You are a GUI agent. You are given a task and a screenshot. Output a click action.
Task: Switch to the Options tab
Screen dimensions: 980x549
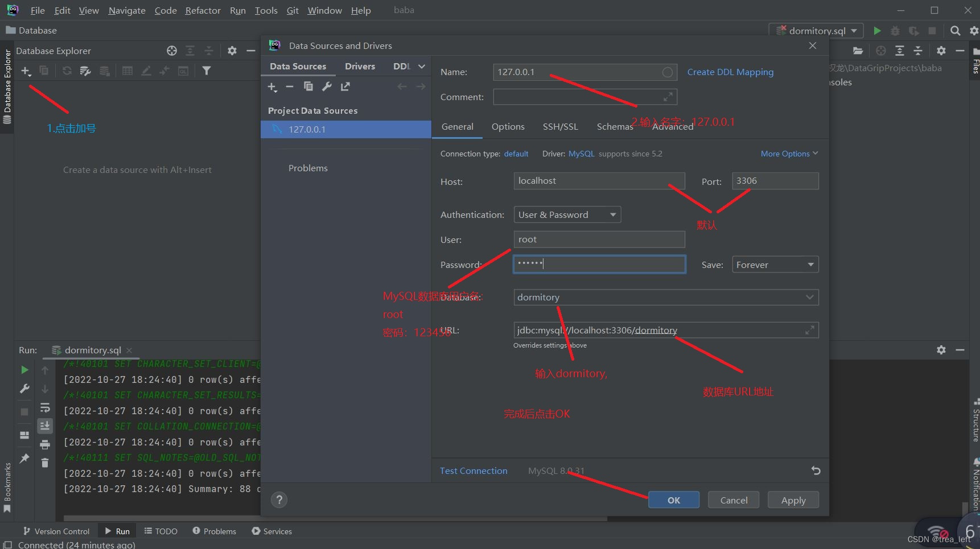[508, 127]
